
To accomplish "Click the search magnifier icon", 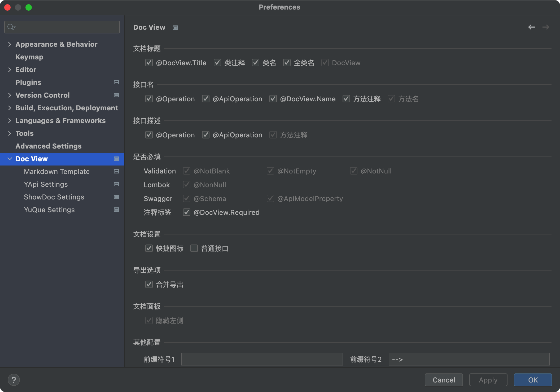I will click(x=11, y=27).
